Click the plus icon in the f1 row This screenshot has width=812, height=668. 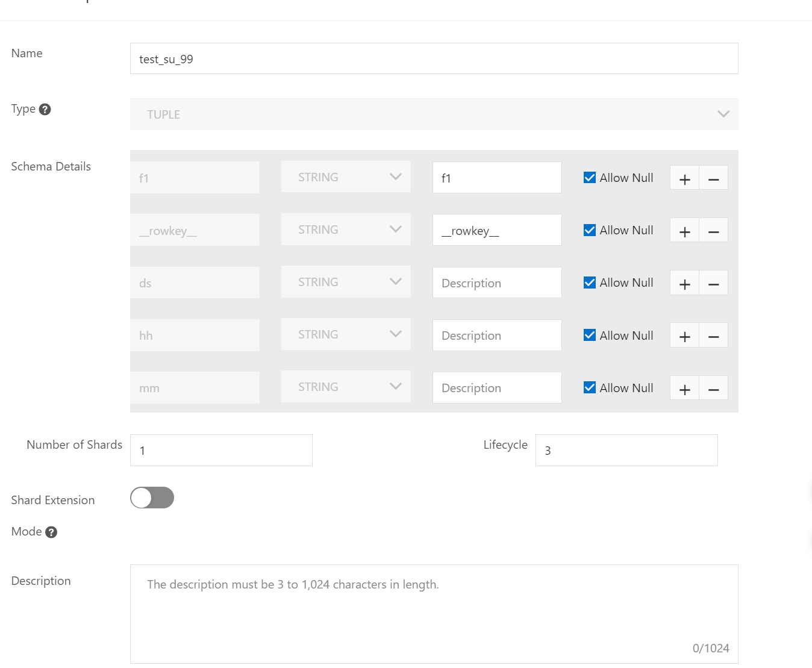(684, 178)
